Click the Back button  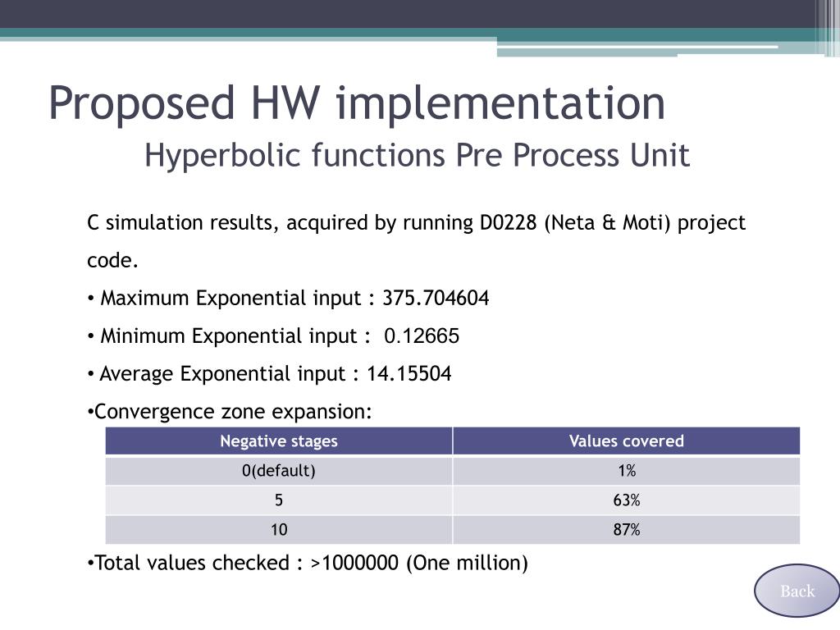pos(797,591)
